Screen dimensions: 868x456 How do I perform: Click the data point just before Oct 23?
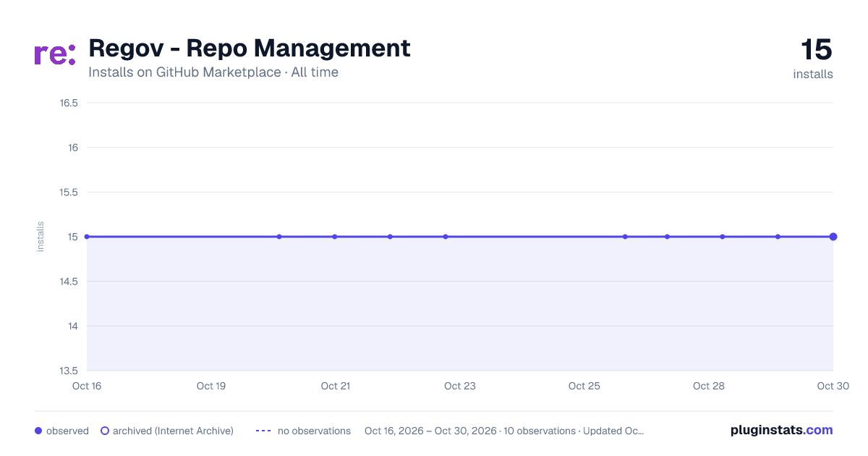click(446, 237)
